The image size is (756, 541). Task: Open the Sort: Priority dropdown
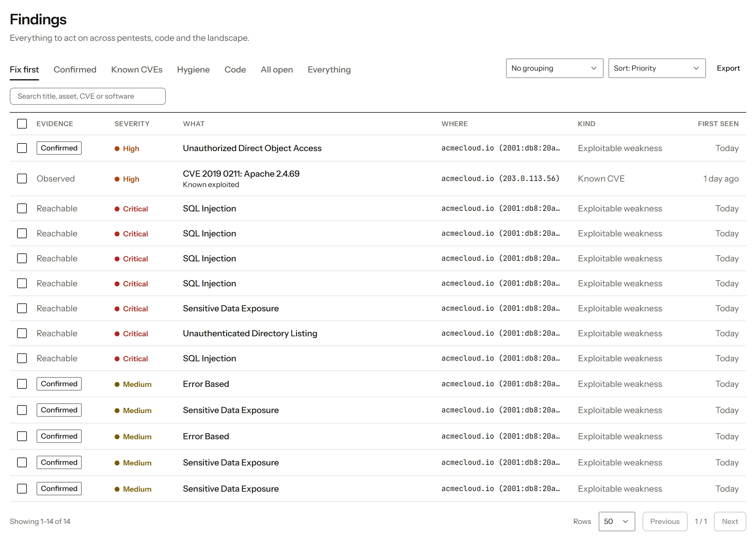click(x=657, y=68)
